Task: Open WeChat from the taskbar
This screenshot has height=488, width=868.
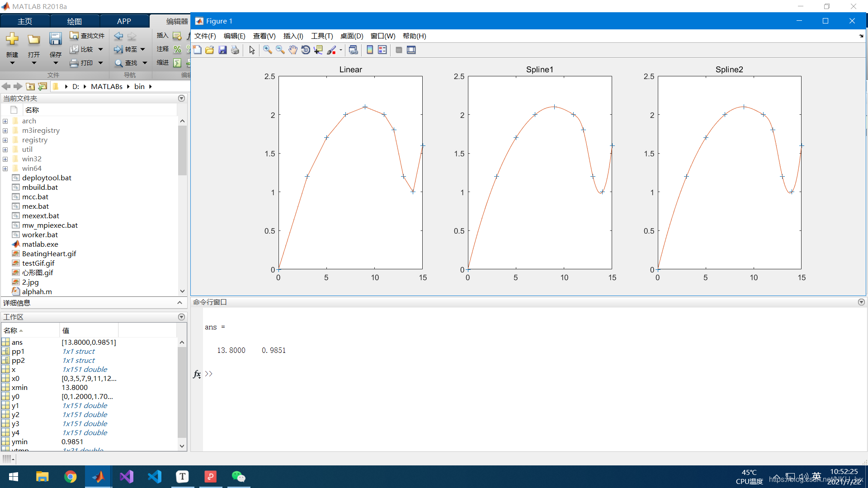Action: [x=238, y=477]
